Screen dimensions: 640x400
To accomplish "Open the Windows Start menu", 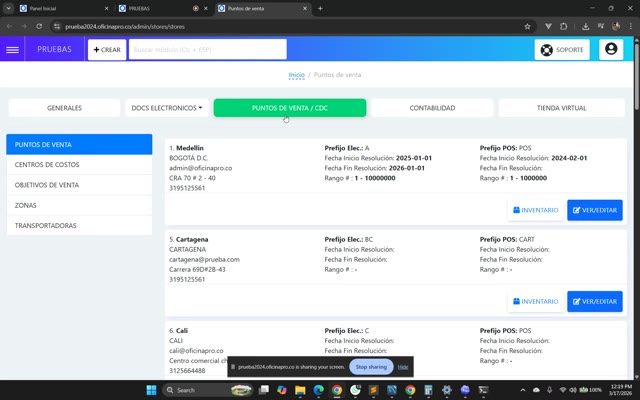I will (151, 390).
